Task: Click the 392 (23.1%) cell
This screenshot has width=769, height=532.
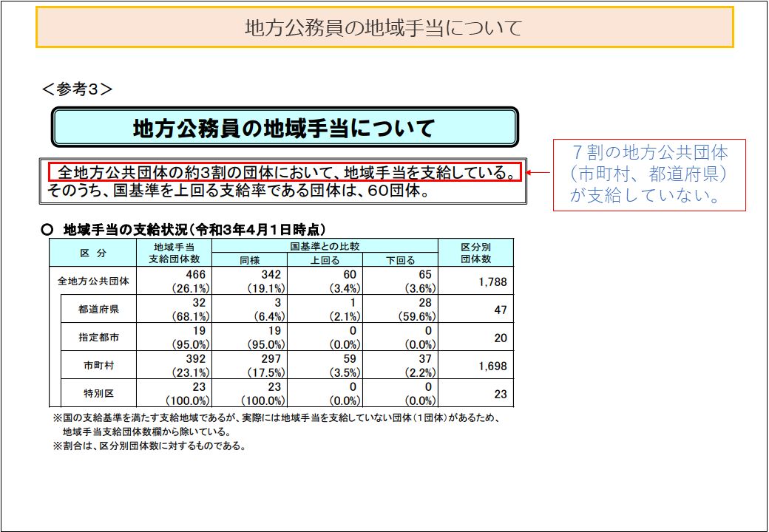Action: click(174, 365)
